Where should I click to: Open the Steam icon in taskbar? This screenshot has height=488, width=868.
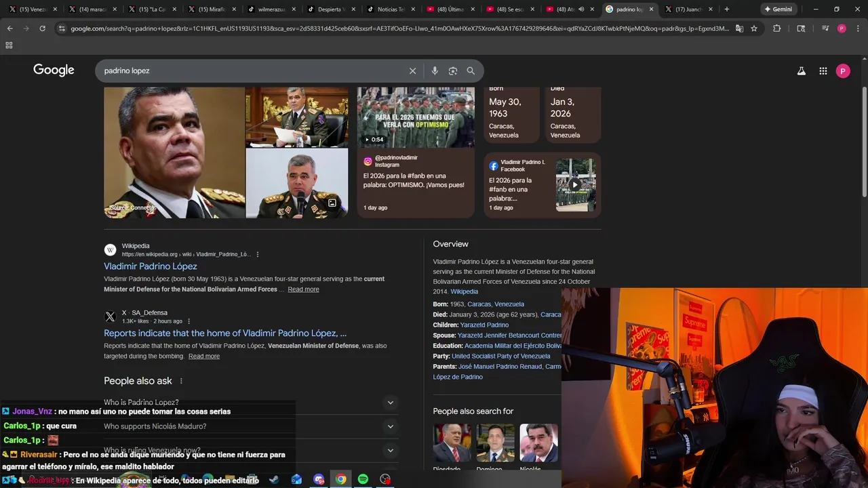(274, 479)
